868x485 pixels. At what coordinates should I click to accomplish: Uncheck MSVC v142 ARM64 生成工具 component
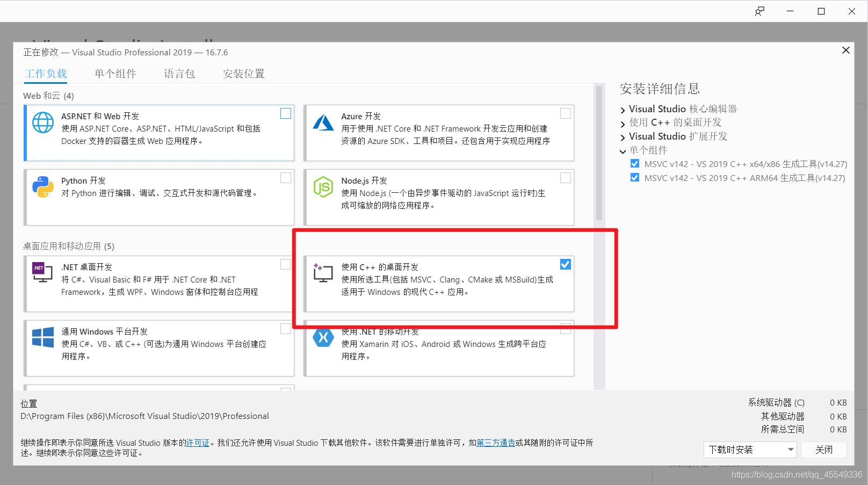(x=635, y=178)
